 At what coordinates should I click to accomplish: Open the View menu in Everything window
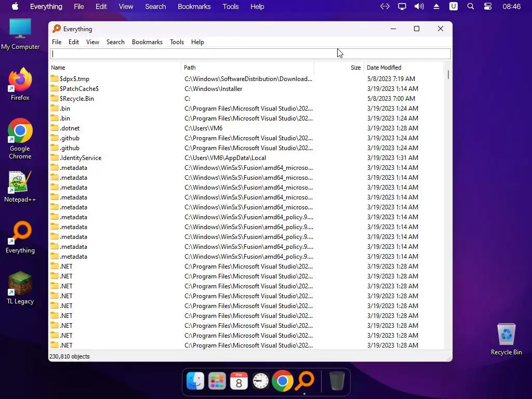(x=92, y=42)
